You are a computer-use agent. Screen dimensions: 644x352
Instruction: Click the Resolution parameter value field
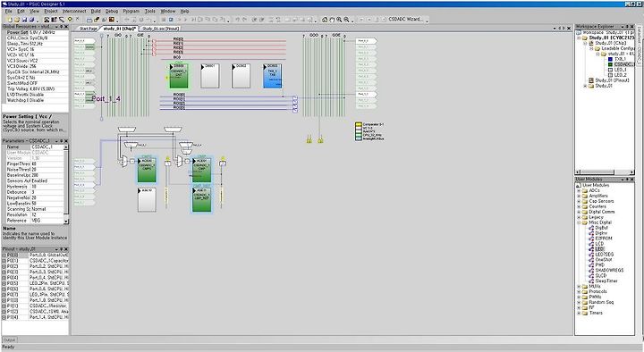(x=47, y=215)
